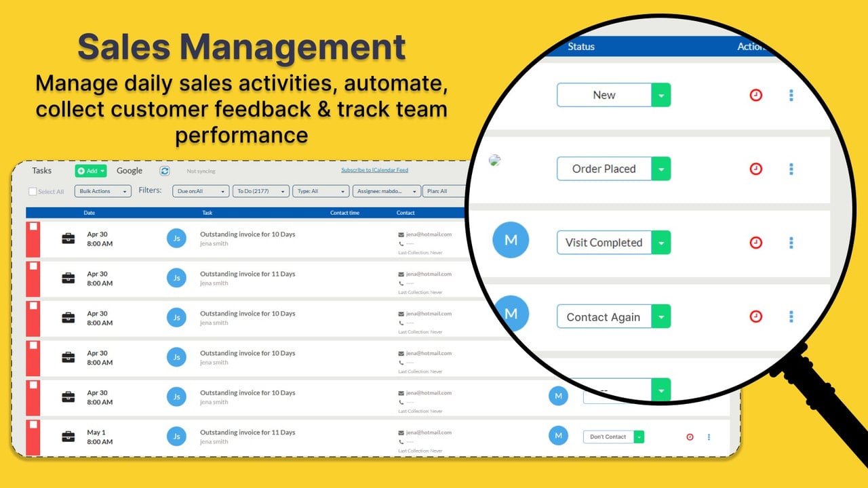Click M avatar beside Don't Contact dropdown

(558, 436)
